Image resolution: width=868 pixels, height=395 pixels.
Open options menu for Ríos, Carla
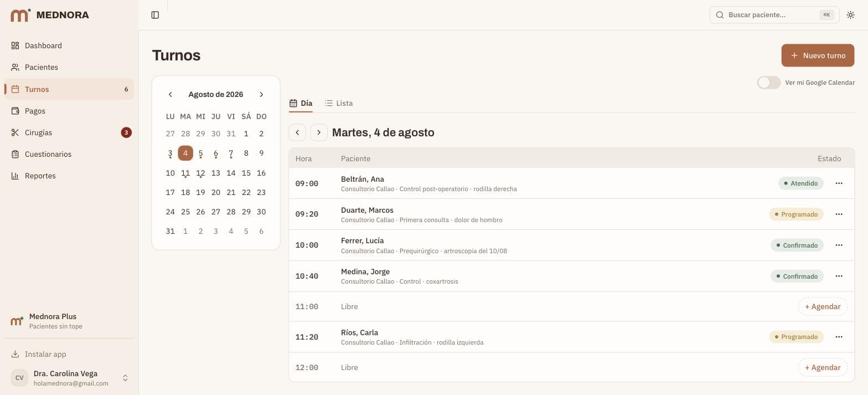839,337
